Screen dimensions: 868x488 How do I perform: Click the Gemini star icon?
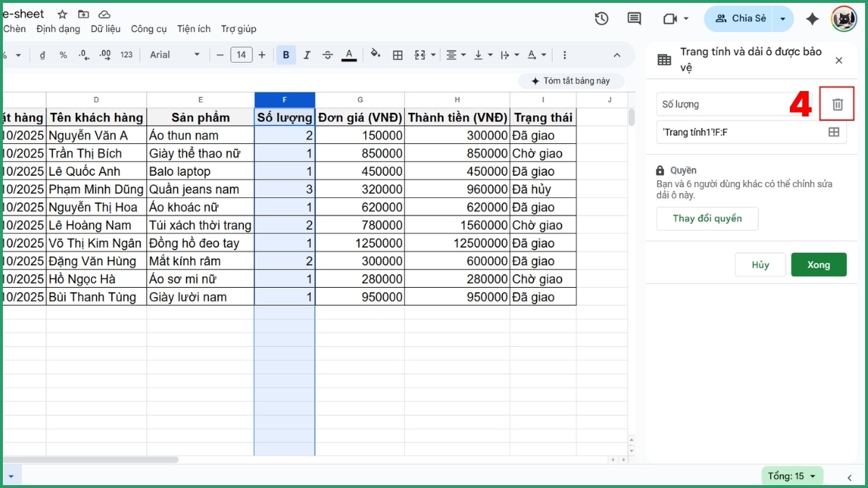[x=812, y=19]
